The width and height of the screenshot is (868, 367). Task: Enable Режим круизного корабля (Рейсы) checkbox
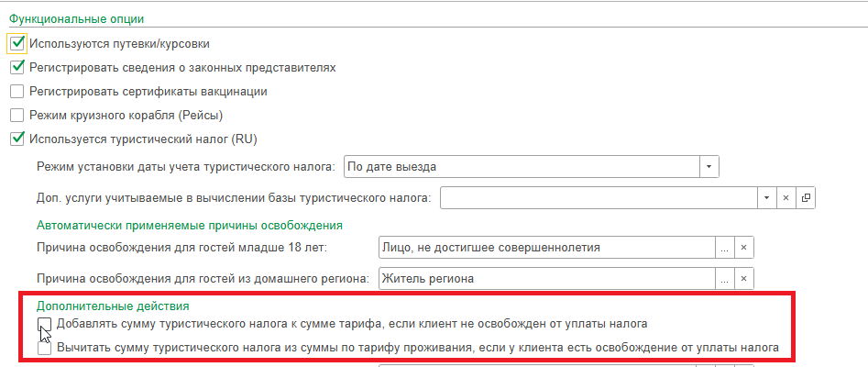click(17, 116)
